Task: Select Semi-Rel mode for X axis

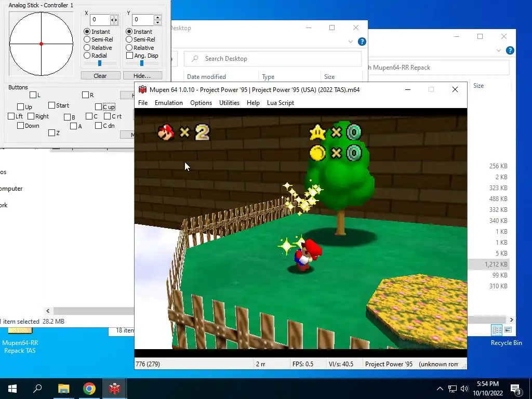Action: tap(87, 39)
